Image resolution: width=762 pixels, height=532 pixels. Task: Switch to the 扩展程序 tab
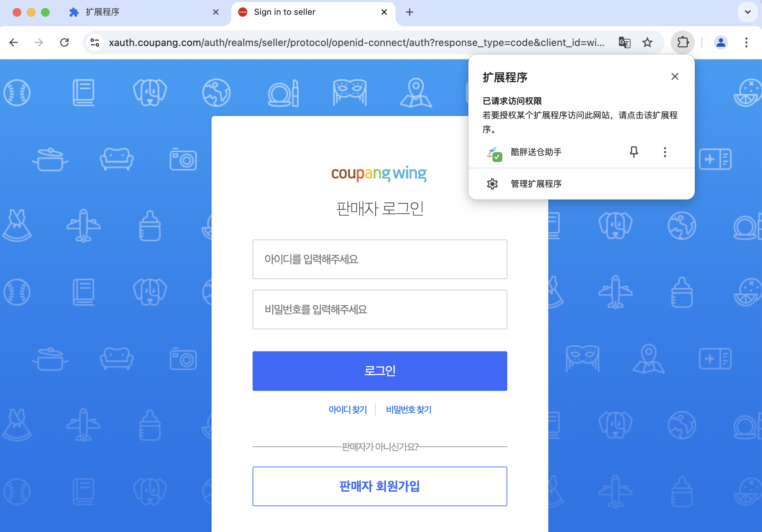point(103,12)
